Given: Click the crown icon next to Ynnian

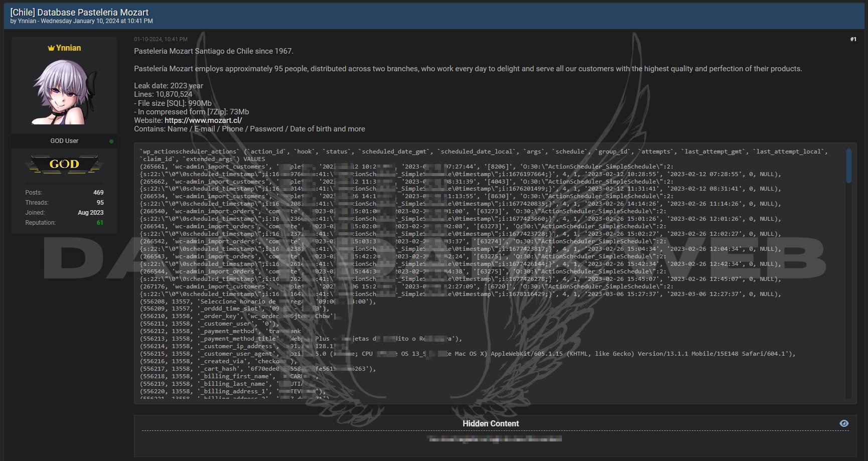Looking at the screenshot, I should tap(51, 48).
